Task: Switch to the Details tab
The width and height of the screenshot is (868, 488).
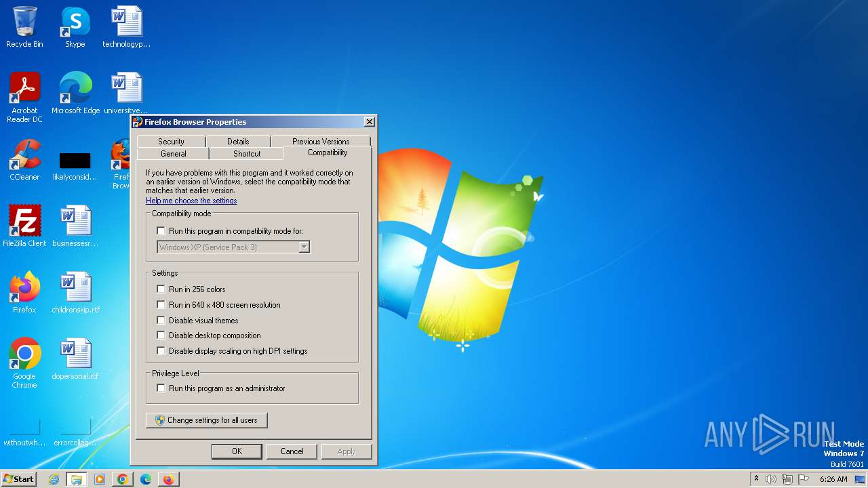Action: (238, 141)
